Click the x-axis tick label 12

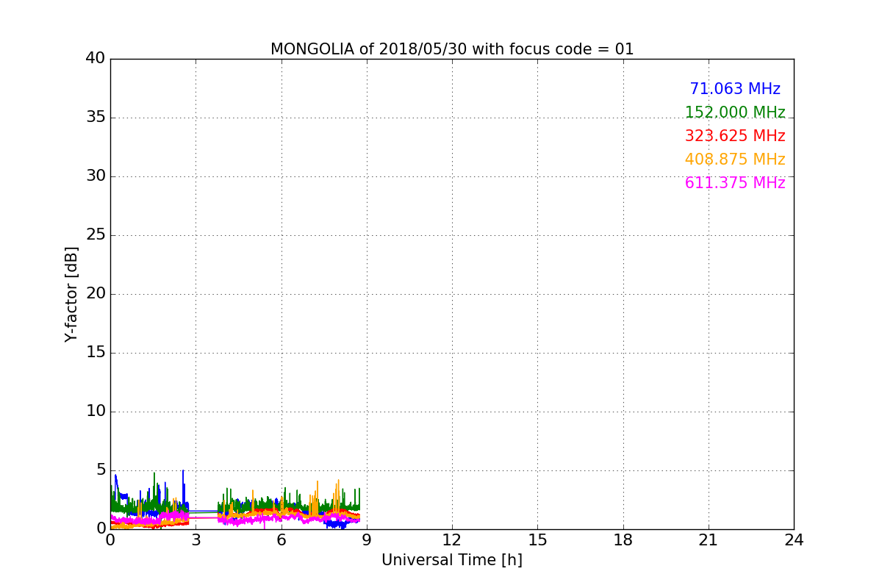pos(452,540)
